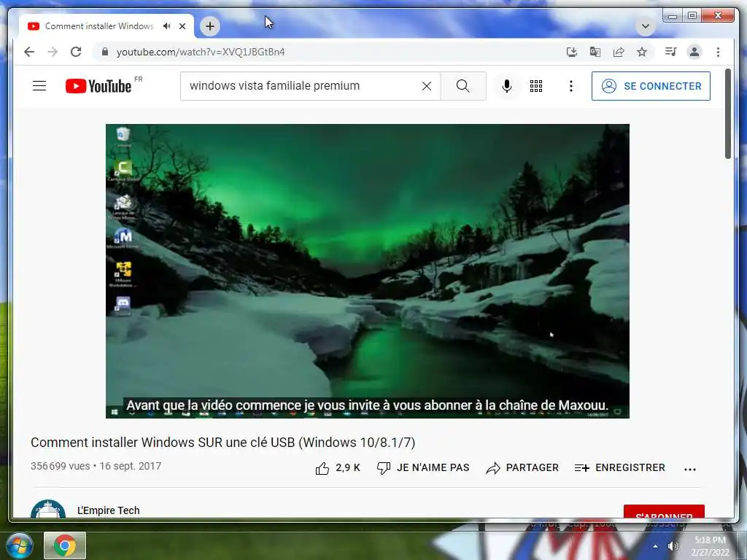Image resolution: width=747 pixels, height=560 pixels.
Task: Share this page from address bar
Action: (619, 52)
